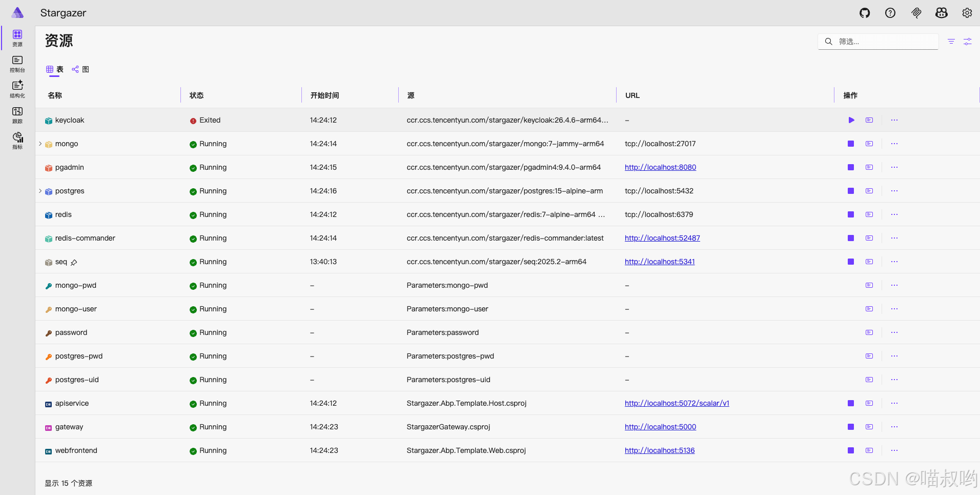This screenshot has width=980, height=495.
Task: Expand the postgres resource row
Action: pyautogui.click(x=40, y=191)
